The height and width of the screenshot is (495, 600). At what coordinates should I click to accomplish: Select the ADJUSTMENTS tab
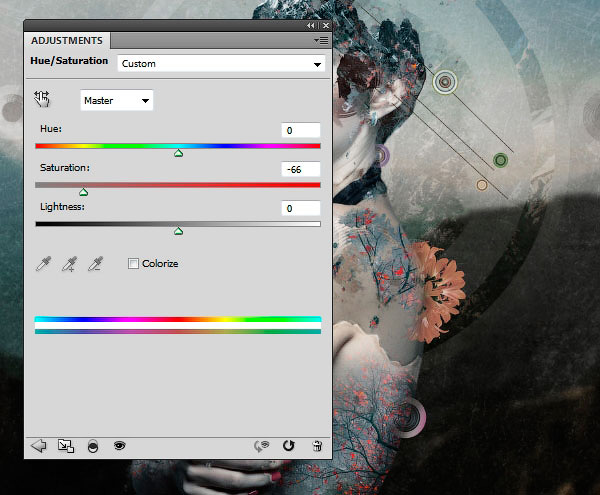point(67,41)
